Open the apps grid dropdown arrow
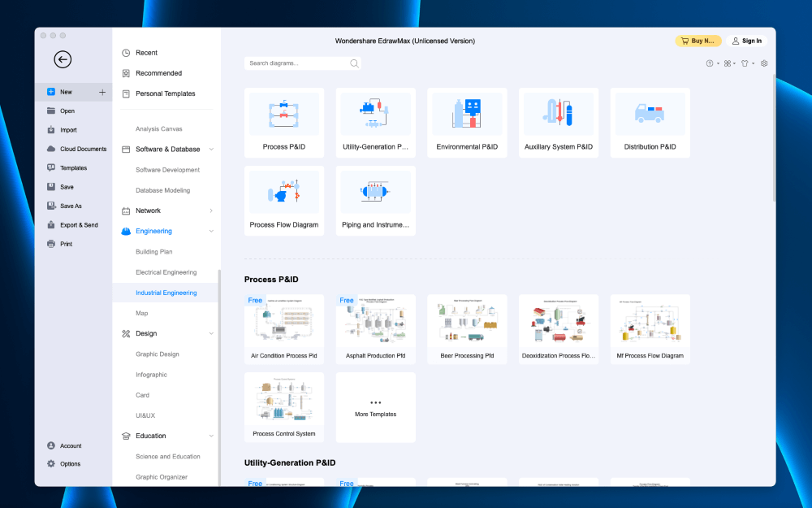Image resolution: width=812 pixels, height=508 pixels. (734, 63)
